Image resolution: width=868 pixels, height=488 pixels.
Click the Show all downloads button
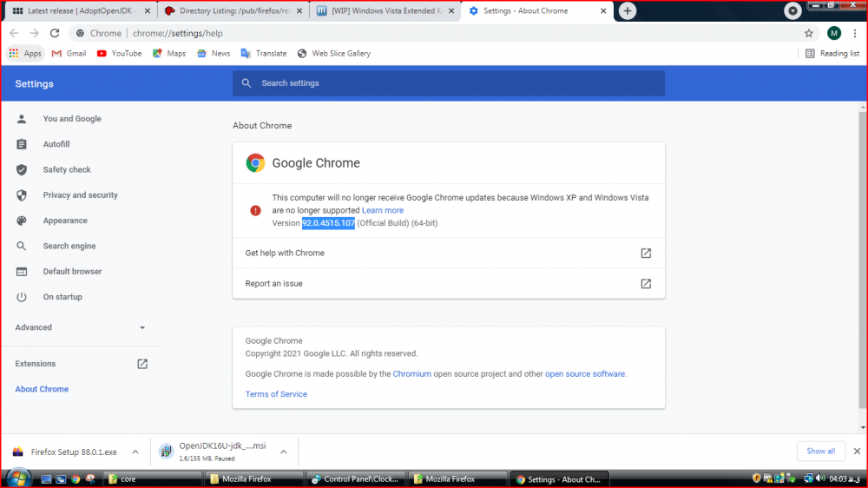[x=820, y=451]
